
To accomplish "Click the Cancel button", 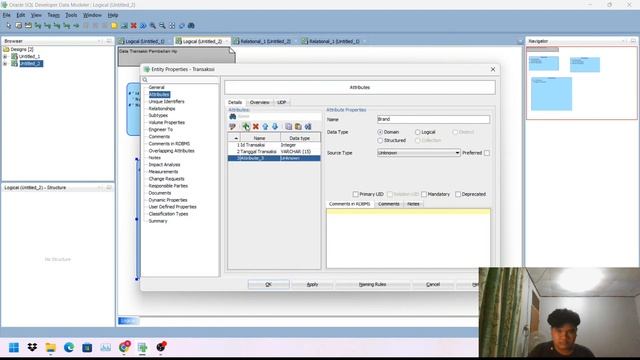I will (433, 284).
